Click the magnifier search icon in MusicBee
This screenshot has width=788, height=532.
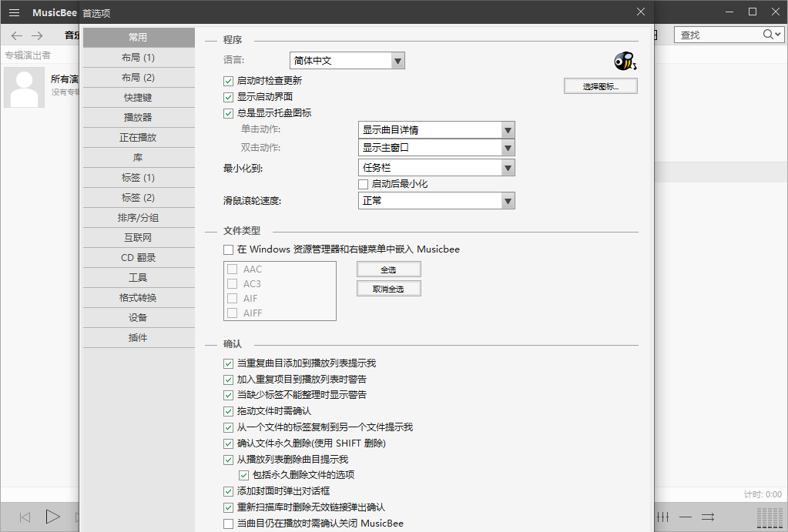[x=768, y=34]
